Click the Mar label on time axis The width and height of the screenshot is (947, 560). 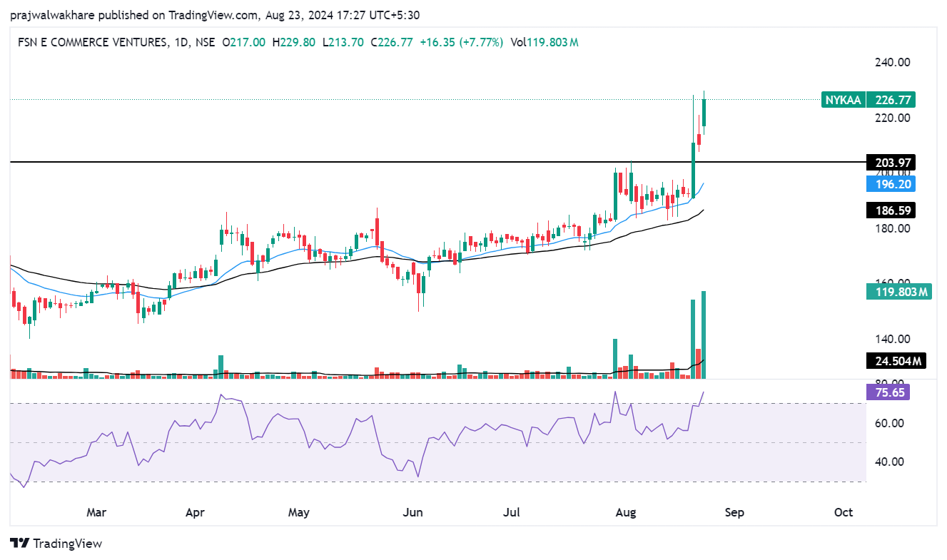pyautogui.click(x=96, y=512)
